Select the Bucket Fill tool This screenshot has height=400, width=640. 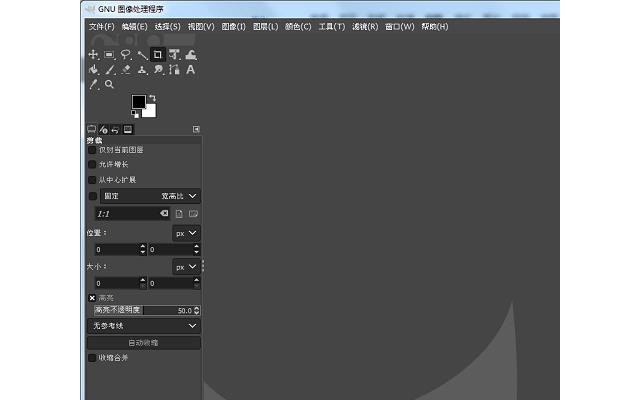93,70
